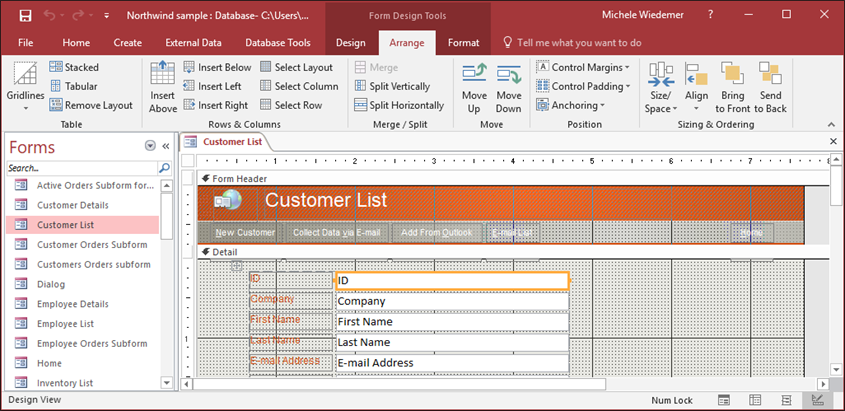This screenshot has width=845, height=411.
Task: Click Split Vertically
Action: tap(392, 86)
